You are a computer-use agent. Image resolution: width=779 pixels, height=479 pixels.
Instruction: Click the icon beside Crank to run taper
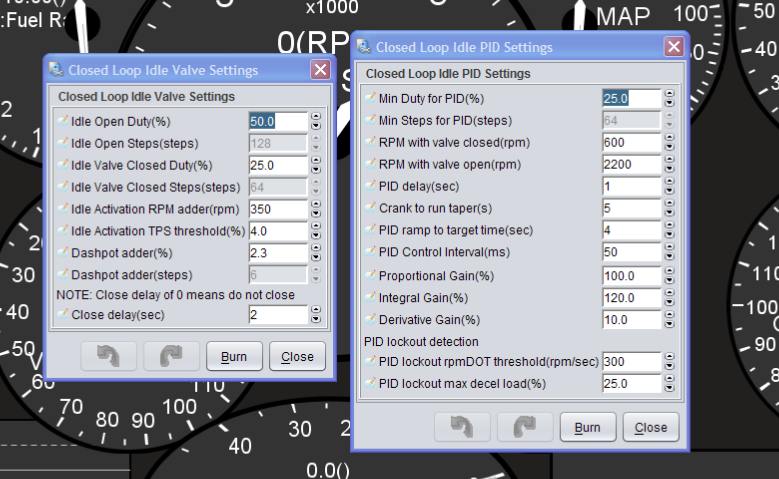(371, 207)
